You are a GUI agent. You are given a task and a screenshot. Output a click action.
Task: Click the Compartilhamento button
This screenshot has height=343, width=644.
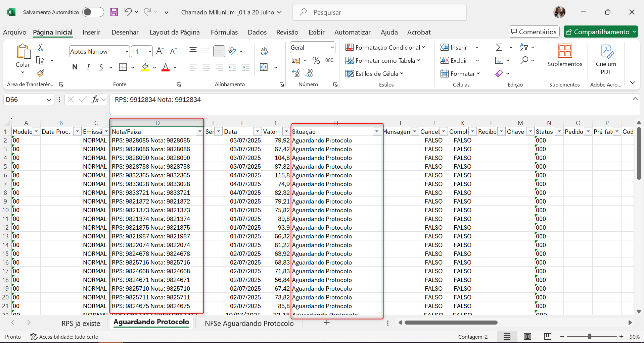pos(601,32)
